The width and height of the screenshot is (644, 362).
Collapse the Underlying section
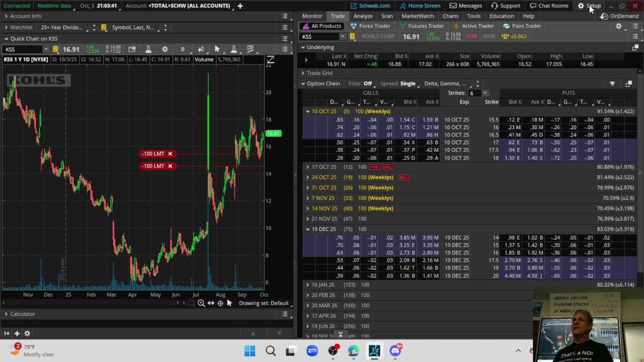point(303,47)
